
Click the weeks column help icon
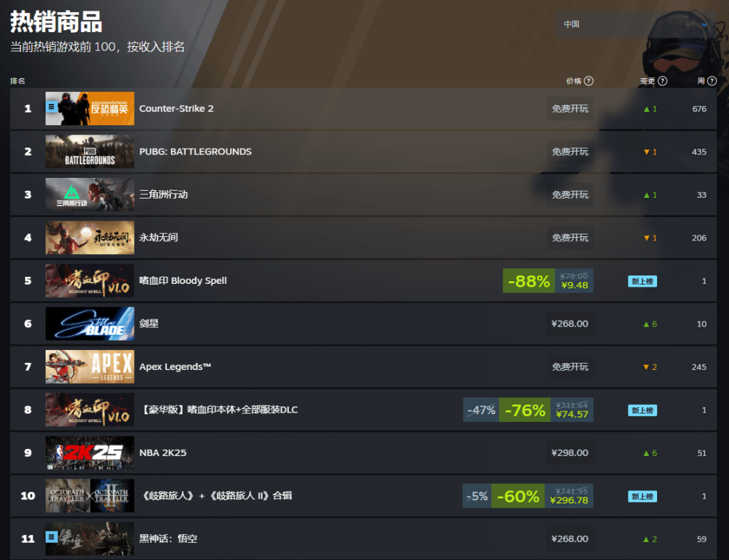pos(712,81)
